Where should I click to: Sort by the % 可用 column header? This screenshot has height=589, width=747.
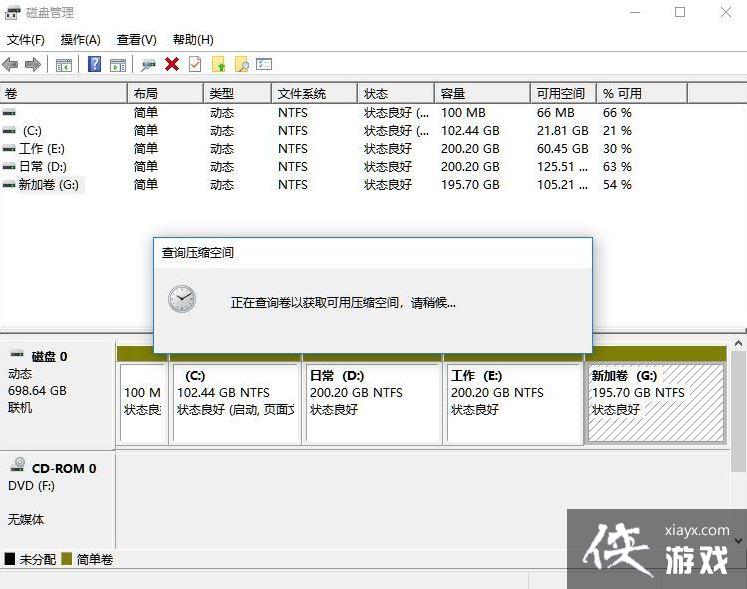click(x=642, y=93)
